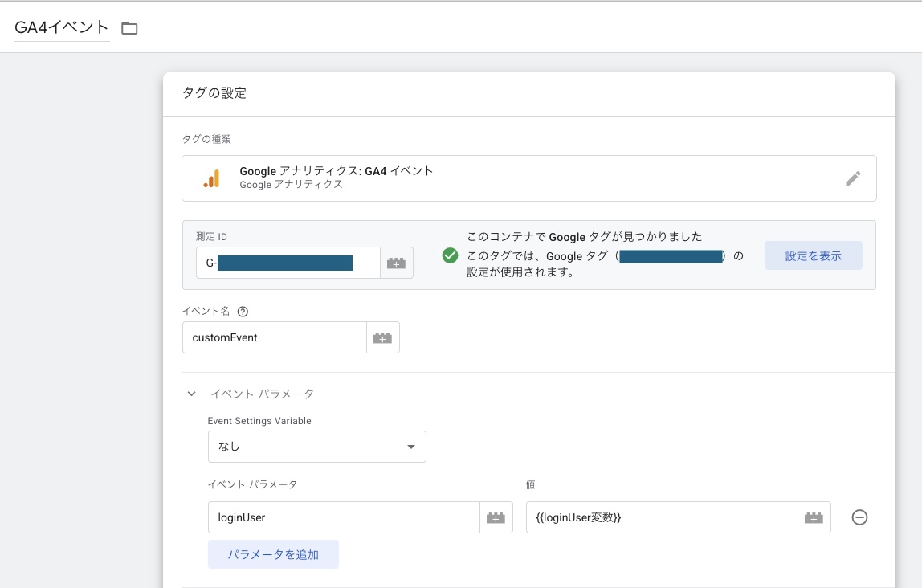Collapse the イベント パラメータ section

point(191,394)
